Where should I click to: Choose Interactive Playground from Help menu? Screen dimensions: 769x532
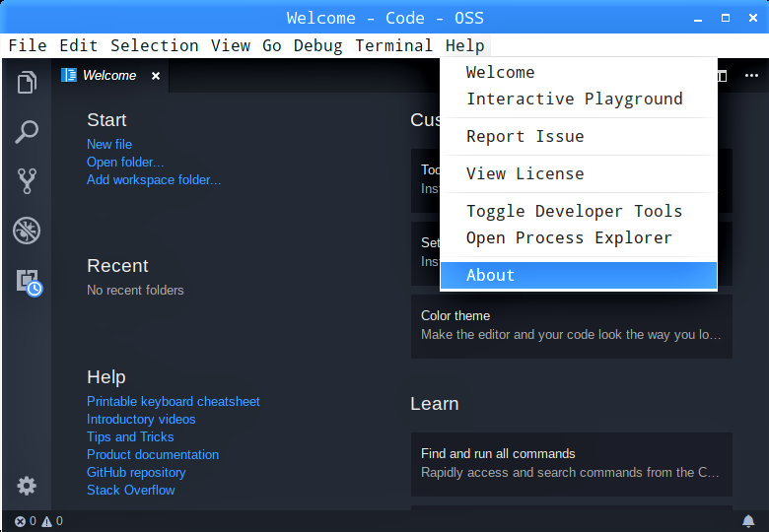click(x=579, y=99)
